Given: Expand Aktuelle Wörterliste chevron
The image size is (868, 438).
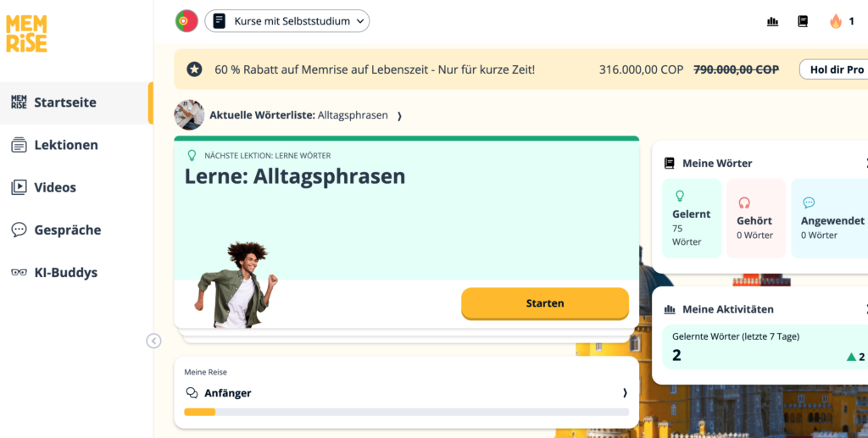Looking at the screenshot, I should click(400, 115).
